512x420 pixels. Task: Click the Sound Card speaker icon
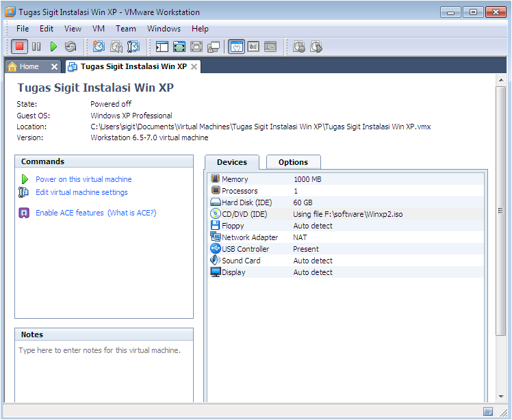click(215, 260)
